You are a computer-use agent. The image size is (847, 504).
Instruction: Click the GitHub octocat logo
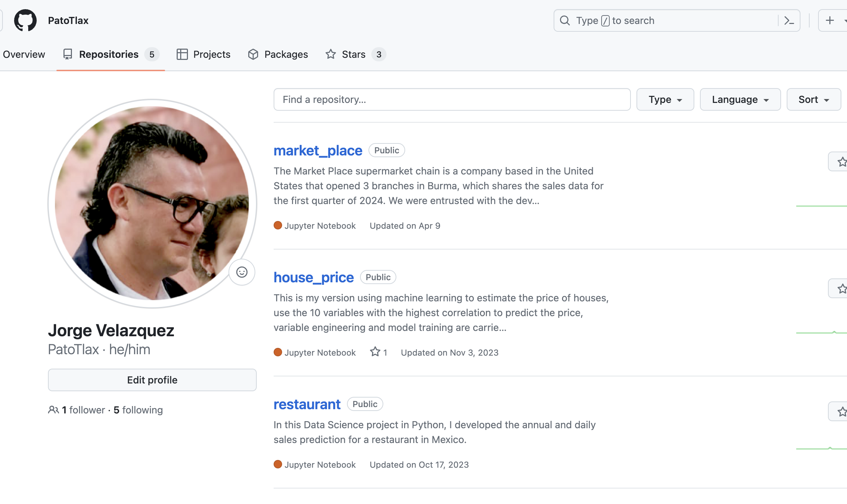25,20
